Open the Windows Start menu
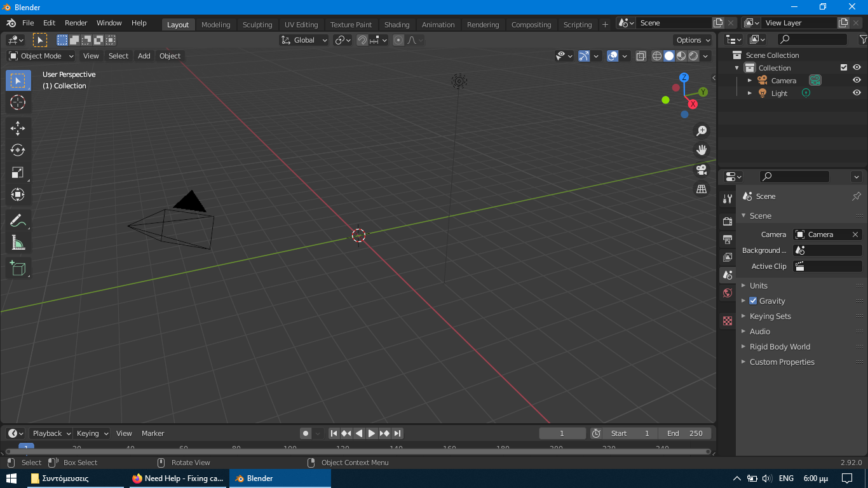This screenshot has height=488, width=868. [11, 478]
